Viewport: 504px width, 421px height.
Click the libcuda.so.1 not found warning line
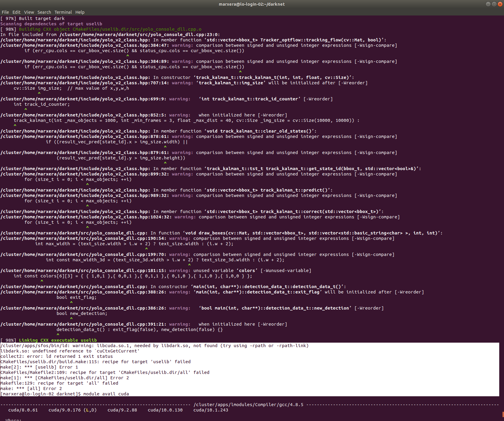pos(154,346)
